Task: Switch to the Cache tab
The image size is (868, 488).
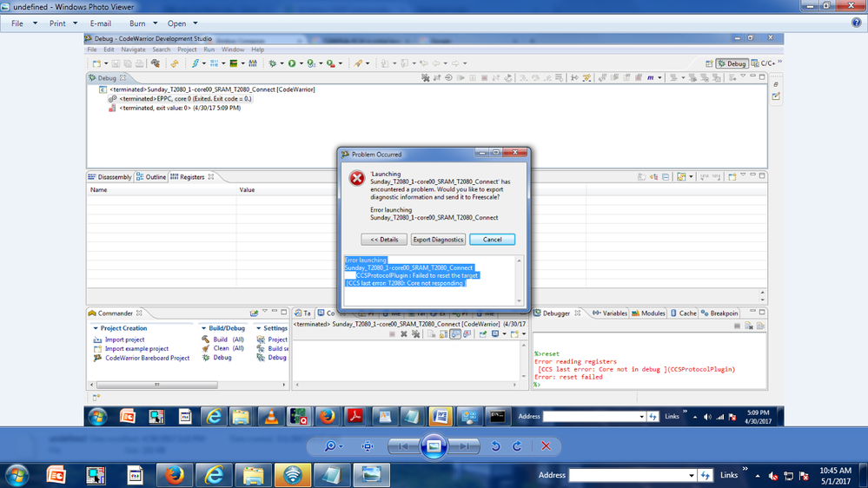Action: pos(683,313)
